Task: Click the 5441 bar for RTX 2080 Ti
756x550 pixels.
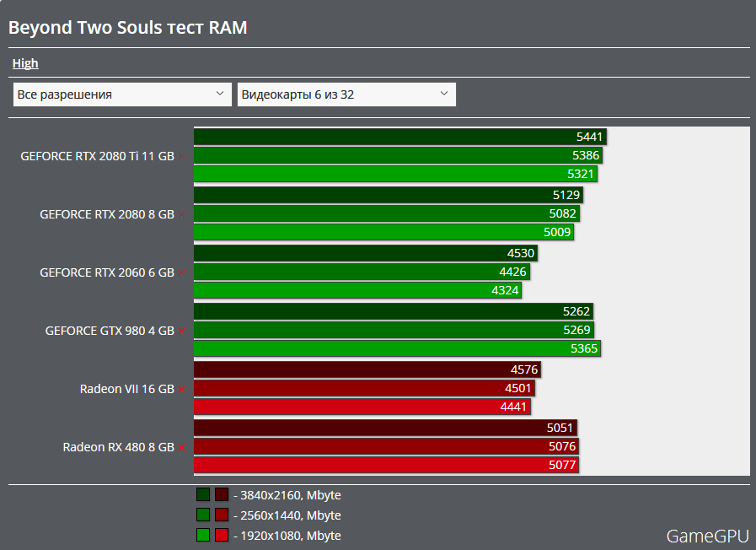Action: pos(400,137)
